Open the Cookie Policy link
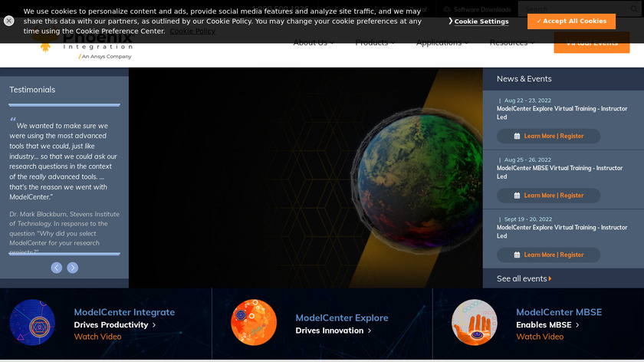 [x=192, y=31]
